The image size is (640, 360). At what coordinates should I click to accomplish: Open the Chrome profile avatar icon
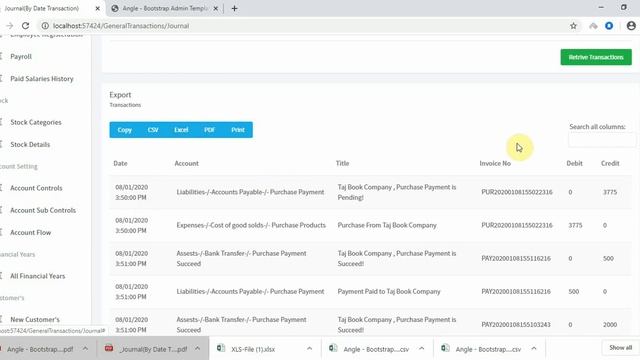[x=631, y=26]
